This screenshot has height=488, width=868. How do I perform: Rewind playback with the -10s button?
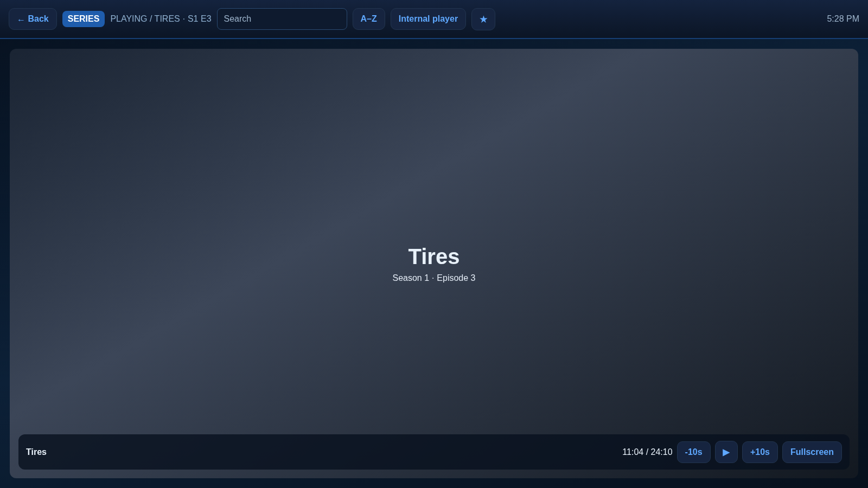693,452
